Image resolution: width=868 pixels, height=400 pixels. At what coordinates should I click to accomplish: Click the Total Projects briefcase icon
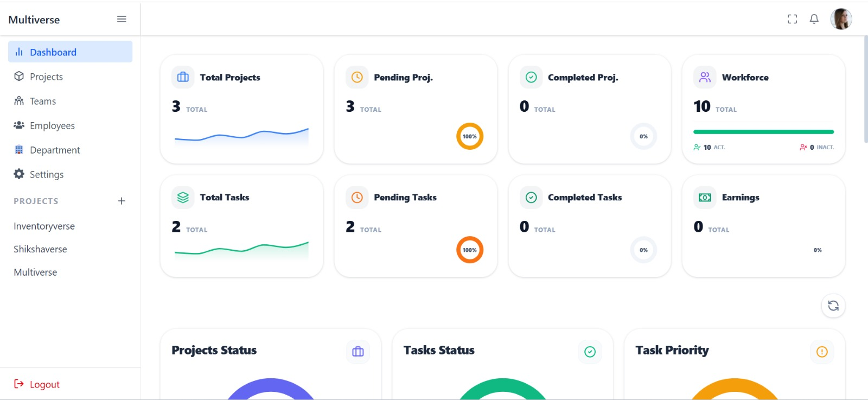182,77
